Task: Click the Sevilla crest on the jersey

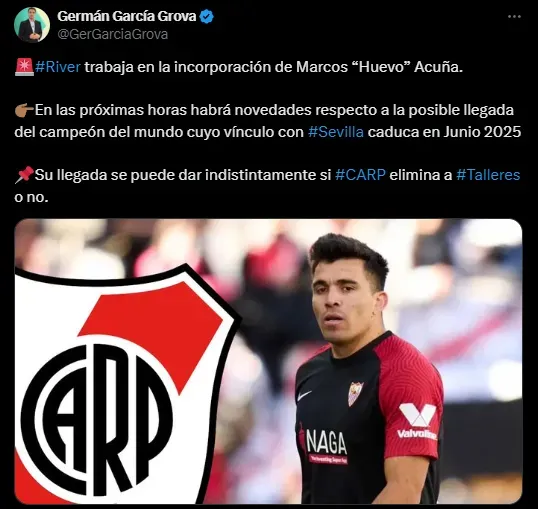Action: point(355,393)
